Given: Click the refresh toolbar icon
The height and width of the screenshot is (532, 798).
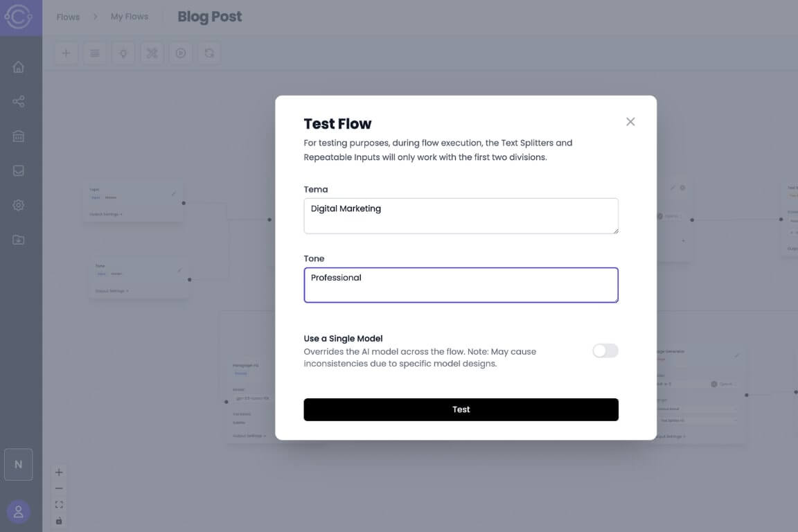Looking at the screenshot, I should click(209, 53).
